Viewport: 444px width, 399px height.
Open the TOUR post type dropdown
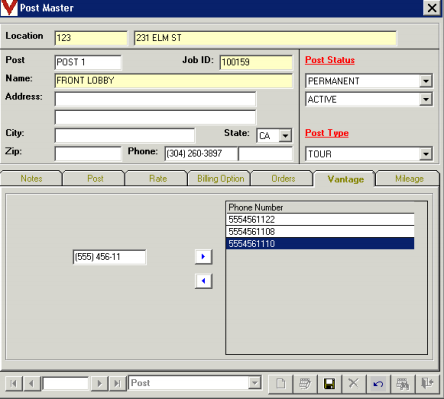[x=426, y=154]
